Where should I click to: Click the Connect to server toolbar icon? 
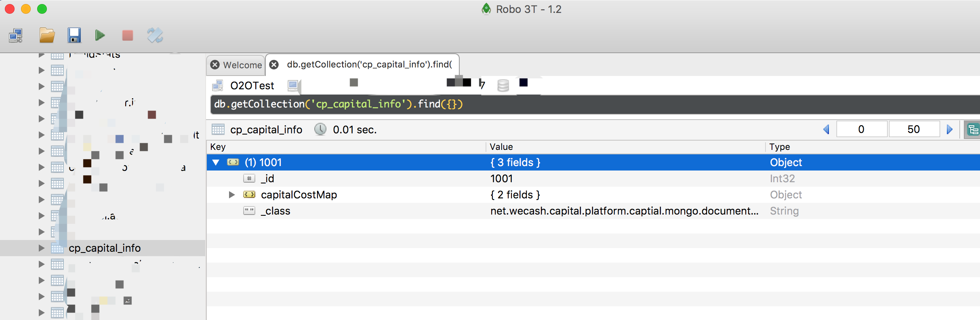click(16, 36)
